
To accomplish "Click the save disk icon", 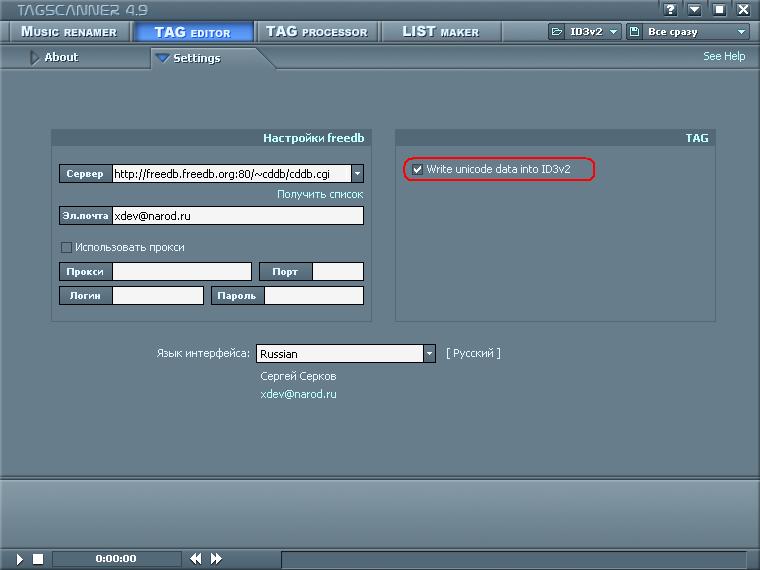I will point(634,32).
